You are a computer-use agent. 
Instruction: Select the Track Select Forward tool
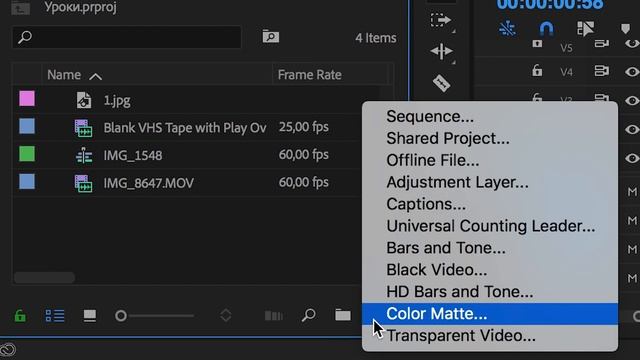coord(440,20)
